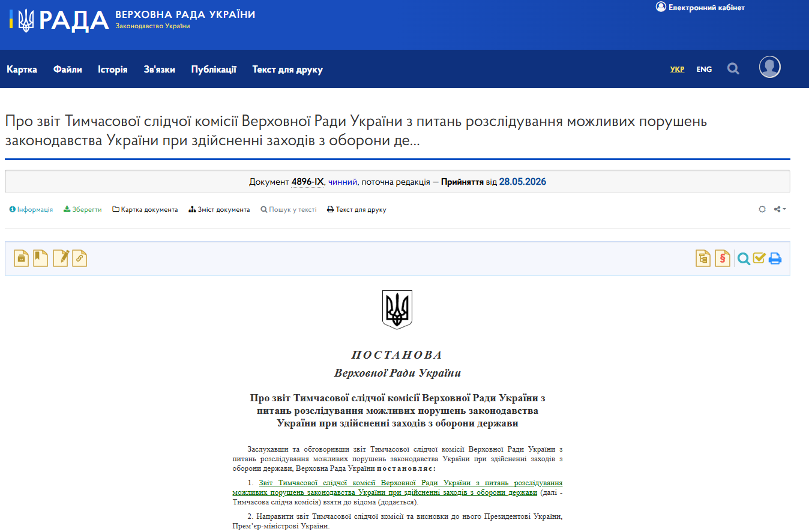
Task: Click Текст для друку in the document toolbar
Action: (x=356, y=209)
